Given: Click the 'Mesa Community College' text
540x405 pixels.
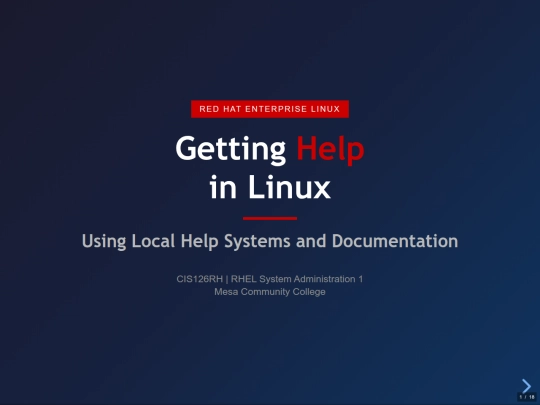Looking at the screenshot, I should pos(270,292).
